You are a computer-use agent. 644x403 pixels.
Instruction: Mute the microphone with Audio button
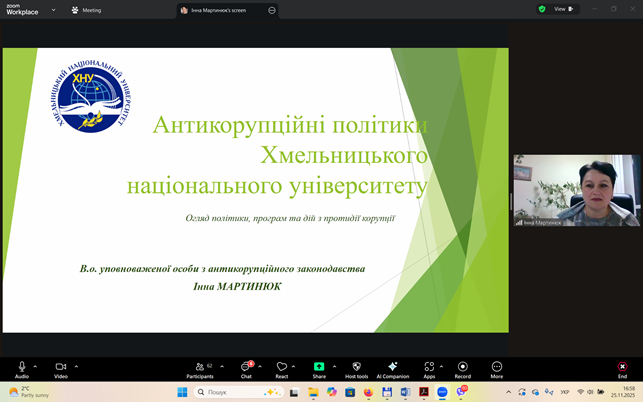pyautogui.click(x=21, y=367)
